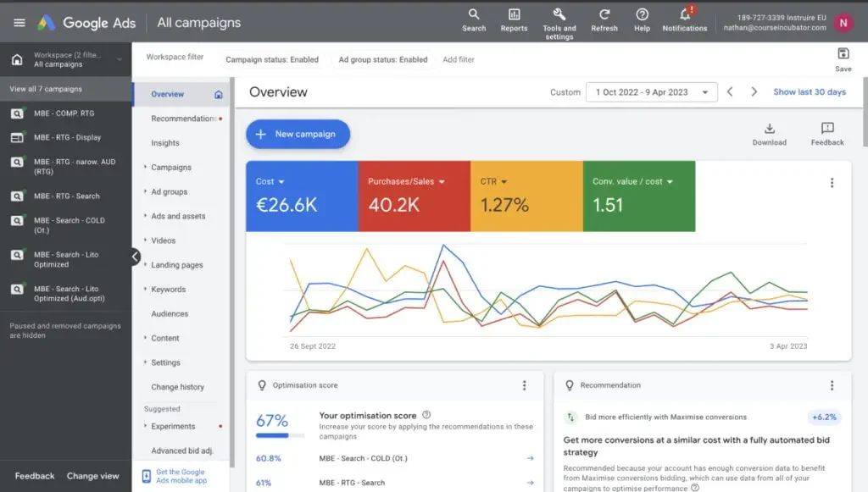Select campaign MBE - COMP. RTG
868x492 pixels.
tap(65, 113)
